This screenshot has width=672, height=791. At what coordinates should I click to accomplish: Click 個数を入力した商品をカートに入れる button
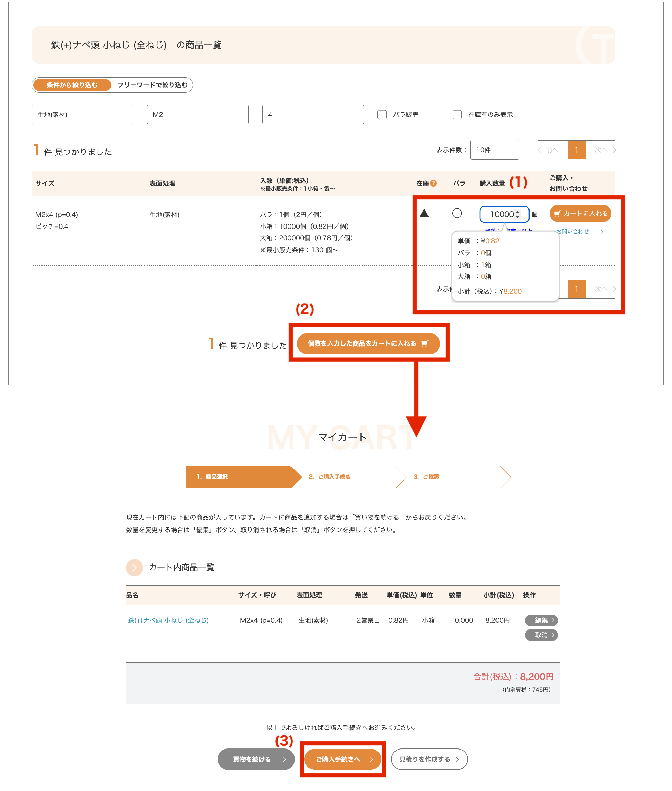click(368, 343)
